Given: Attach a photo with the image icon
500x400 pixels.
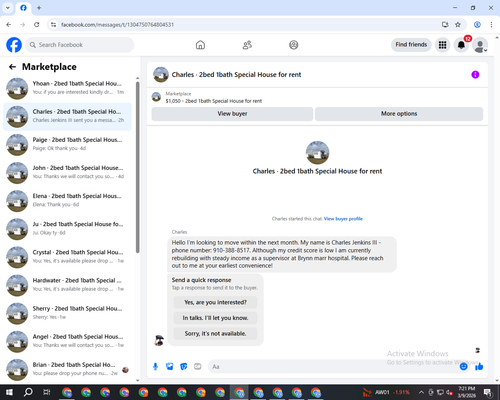Looking at the screenshot, I should click(170, 367).
